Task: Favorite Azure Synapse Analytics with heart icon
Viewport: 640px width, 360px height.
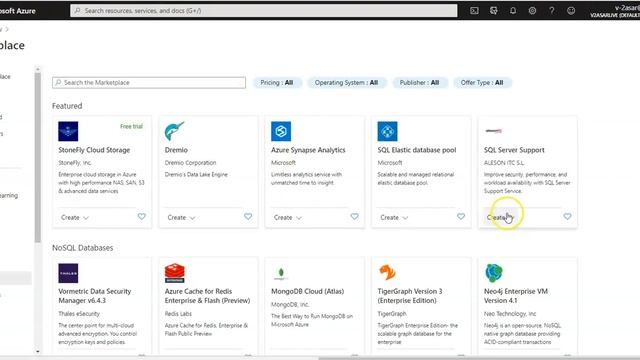Action: click(x=354, y=216)
